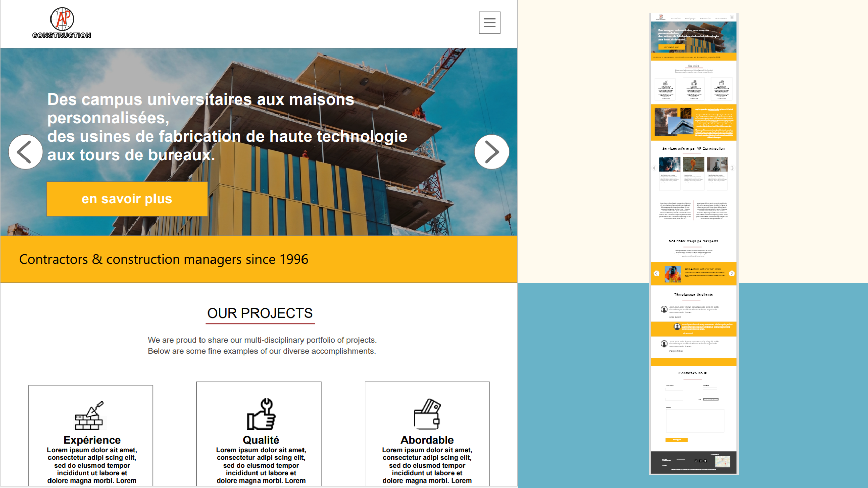The width and height of the screenshot is (868, 488).
Task: Select the 'Qualité' card heading
Action: [x=261, y=440]
